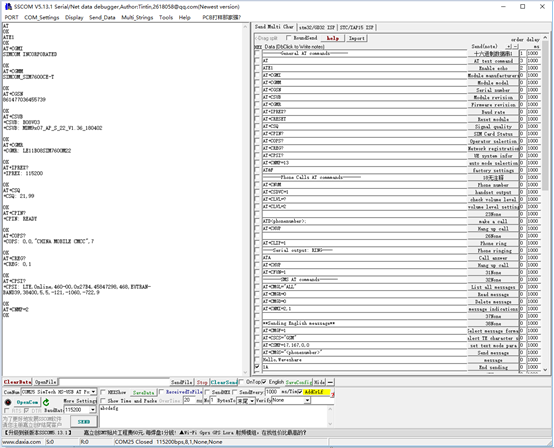Uncheck the English language checkbox
The height and width of the screenshot is (448, 554).
click(x=264, y=382)
